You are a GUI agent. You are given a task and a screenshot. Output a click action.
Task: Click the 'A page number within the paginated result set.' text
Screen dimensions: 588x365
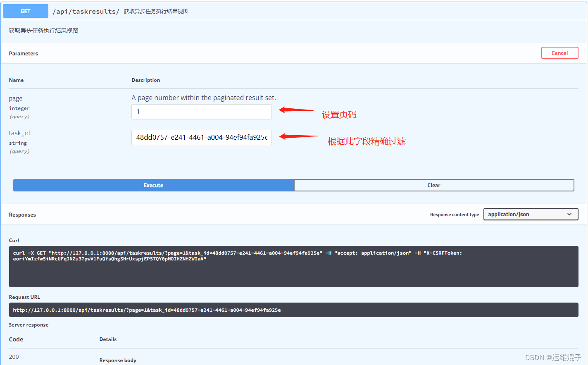click(x=204, y=98)
